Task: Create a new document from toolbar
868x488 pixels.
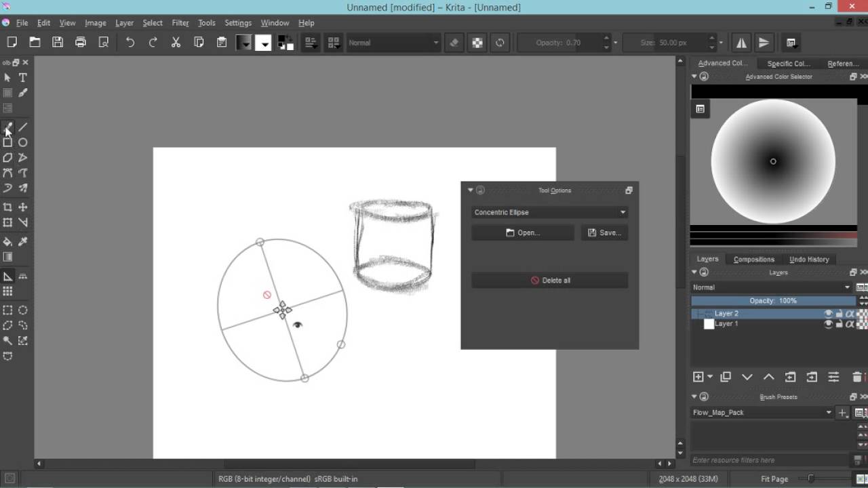Action: click(12, 42)
